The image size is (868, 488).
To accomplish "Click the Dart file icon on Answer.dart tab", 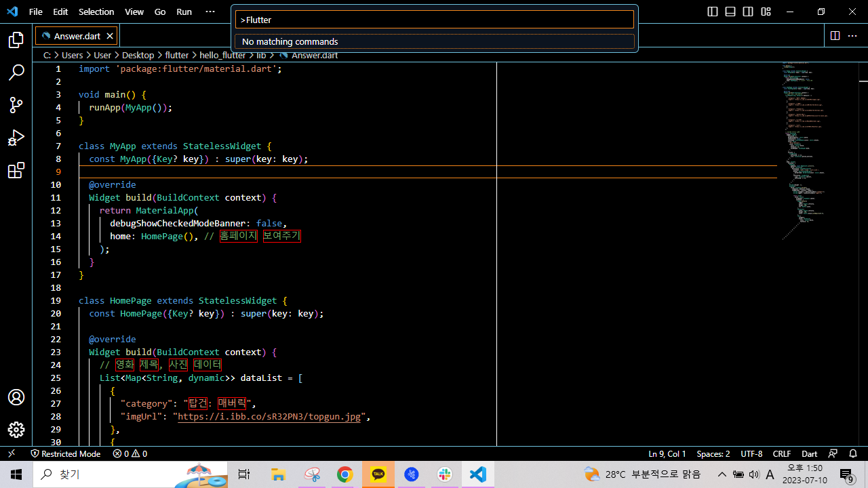I will pyautogui.click(x=46, y=36).
